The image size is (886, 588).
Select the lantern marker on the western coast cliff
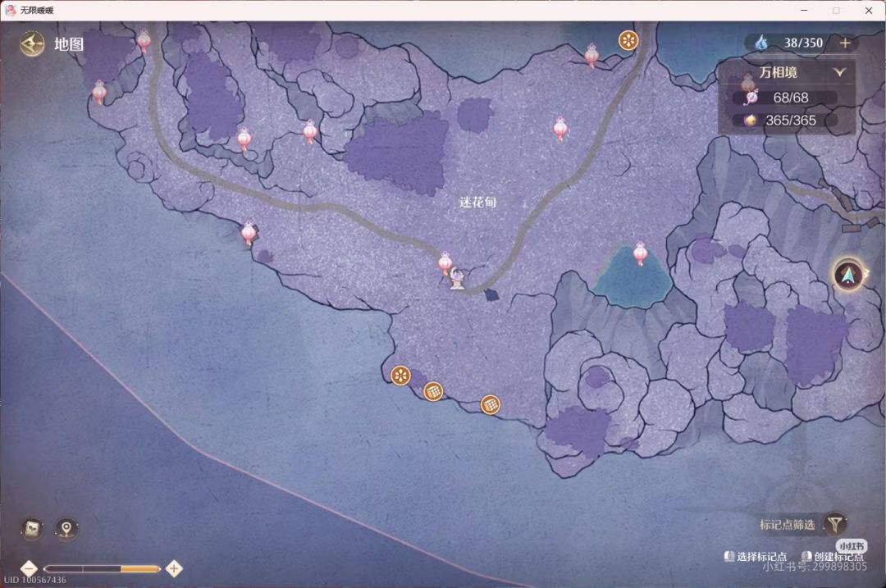(248, 233)
